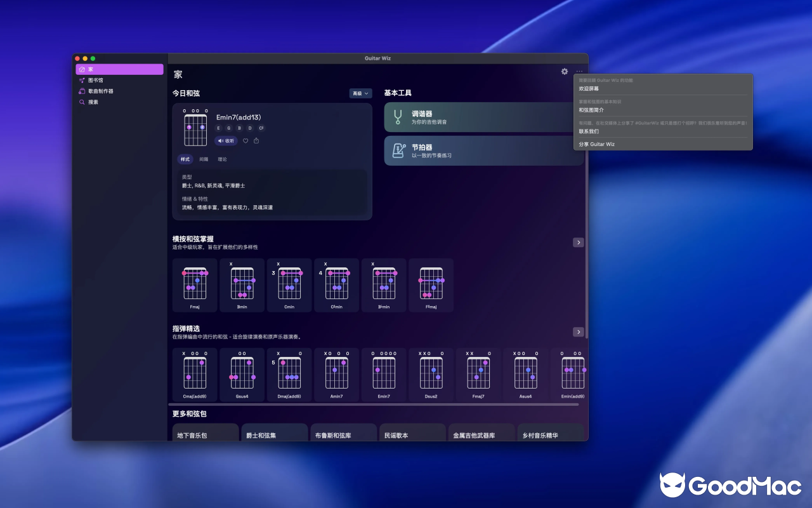Open the 调谐器 tuner tool
Viewport: 812px width, 508px height.
[x=483, y=117]
